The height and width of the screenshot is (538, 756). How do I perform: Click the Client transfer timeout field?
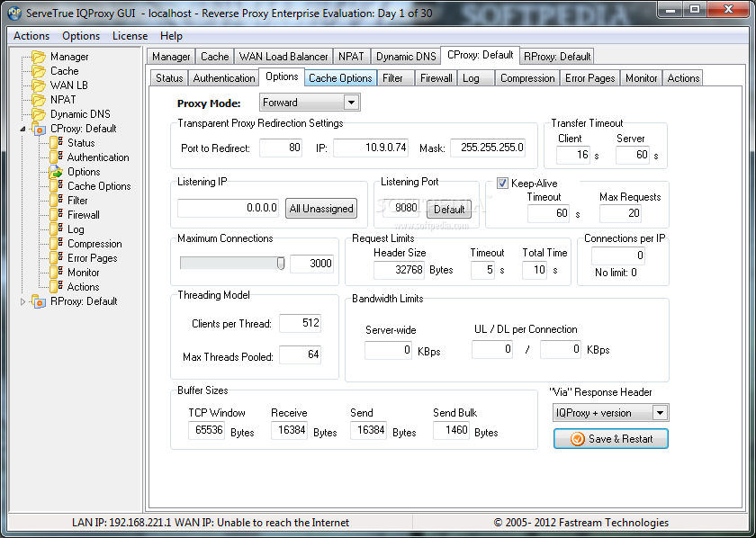pyautogui.click(x=573, y=155)
